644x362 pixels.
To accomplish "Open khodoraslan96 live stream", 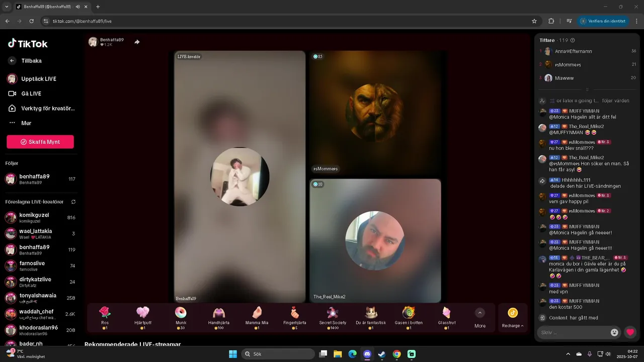I will (x=40, y=330).
